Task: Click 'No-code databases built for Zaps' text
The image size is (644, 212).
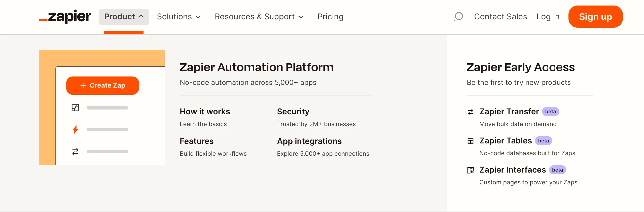Action: pos(527,153)
